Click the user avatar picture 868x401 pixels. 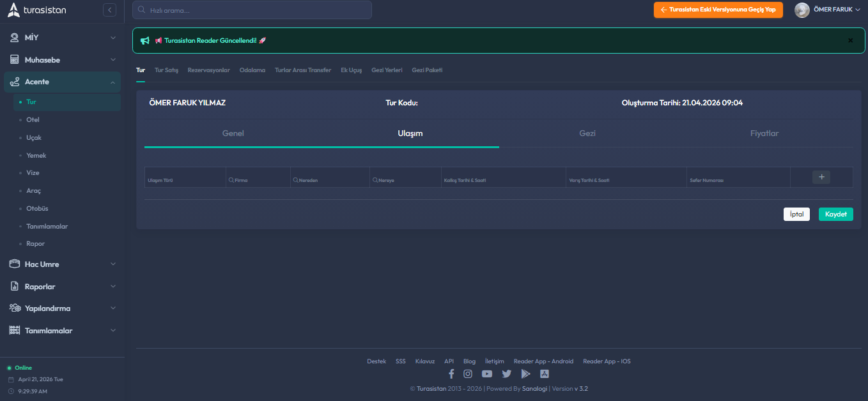802,10
